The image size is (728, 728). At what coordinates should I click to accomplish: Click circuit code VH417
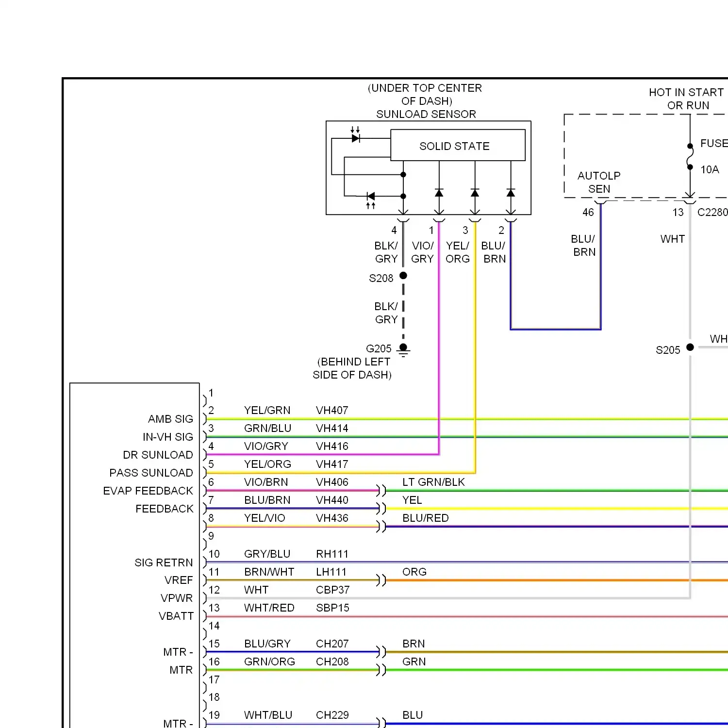click(x=332, y=464)
